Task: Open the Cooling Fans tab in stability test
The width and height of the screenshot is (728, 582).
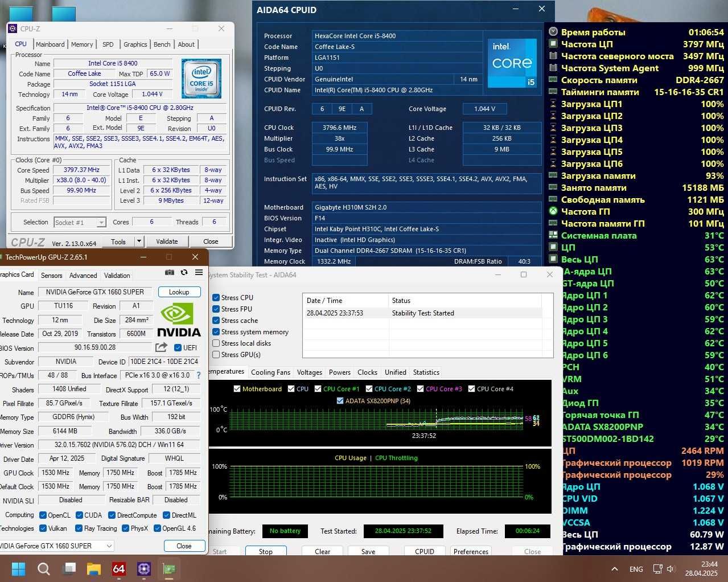Action: point(270,372)
